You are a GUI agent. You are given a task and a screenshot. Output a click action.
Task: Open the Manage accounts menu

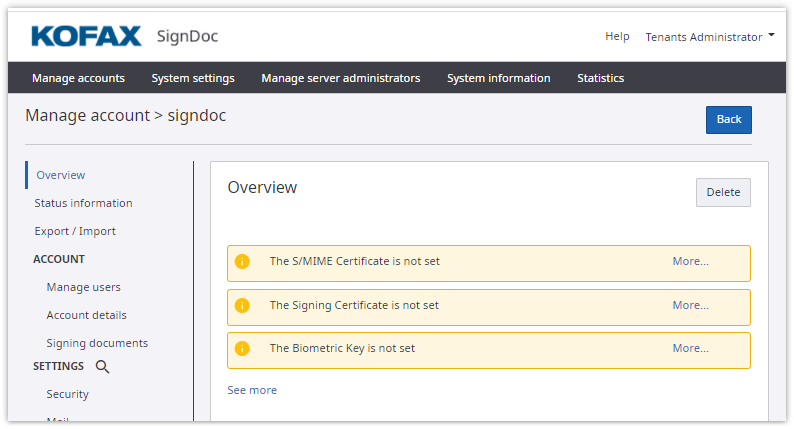78,78
